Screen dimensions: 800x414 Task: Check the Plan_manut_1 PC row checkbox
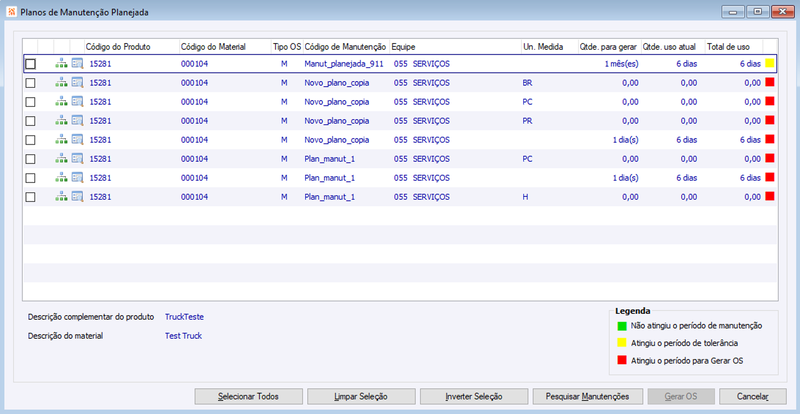click(31, 159)
